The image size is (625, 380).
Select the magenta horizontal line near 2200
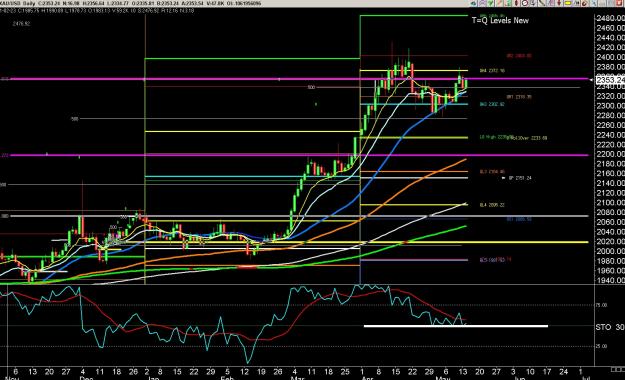click(299, 155)
